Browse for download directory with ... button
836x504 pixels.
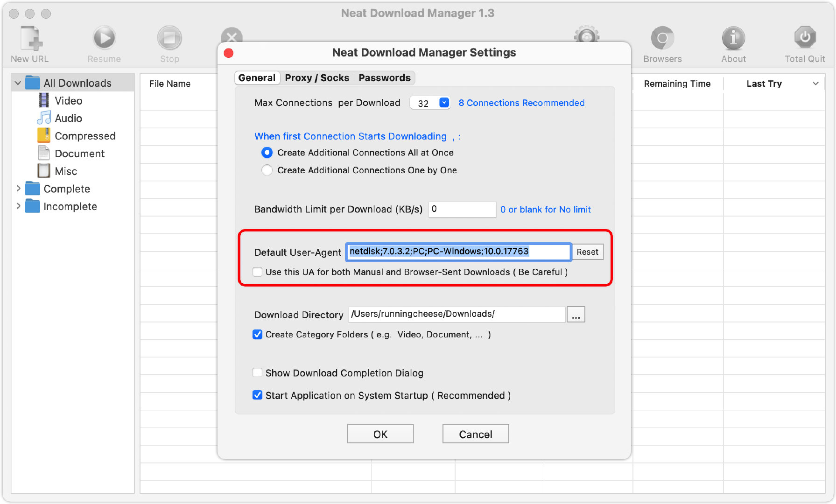(x=576, y=315)
